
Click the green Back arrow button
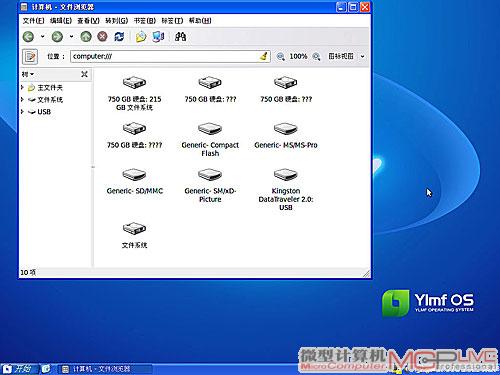tap(28, 37)
